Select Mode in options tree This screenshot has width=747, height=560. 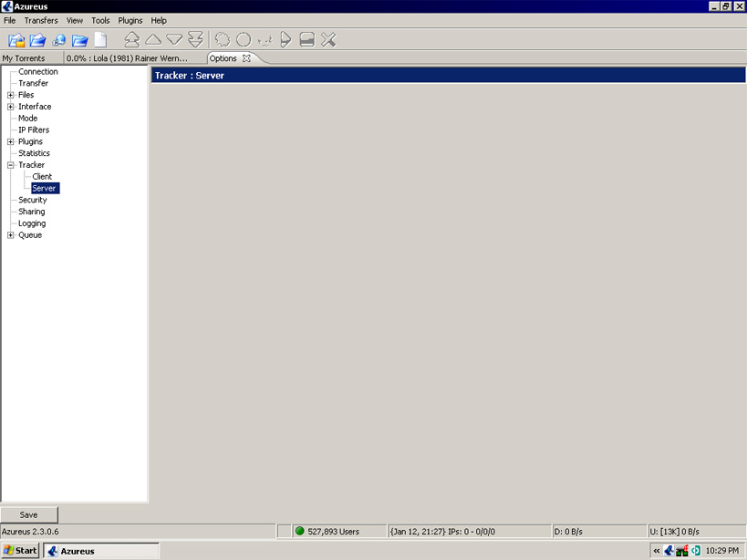pos(27,118)
